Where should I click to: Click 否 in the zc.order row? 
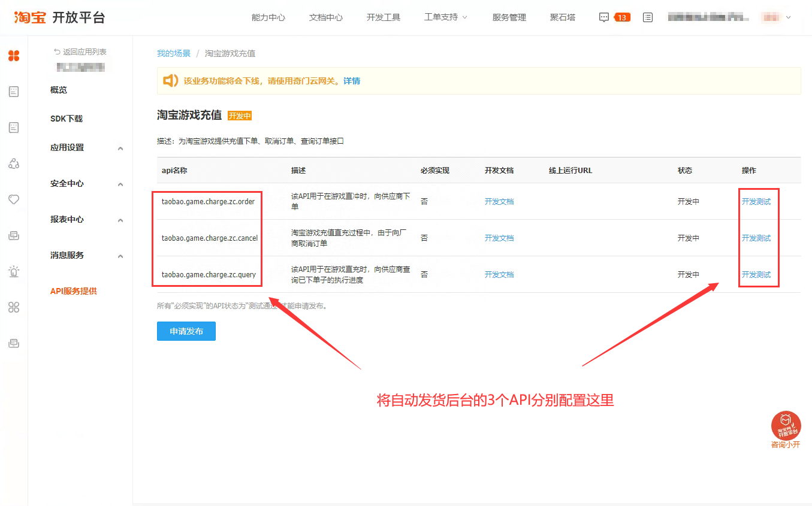click(x=424, y=202)
